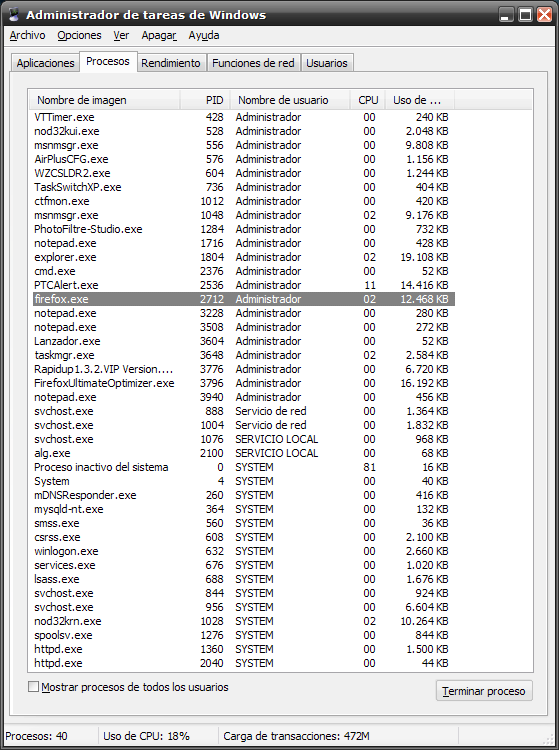This screenshot has height=750, width=559.
Task: Select the csrss.exe process
Action: tap(243, 537)
